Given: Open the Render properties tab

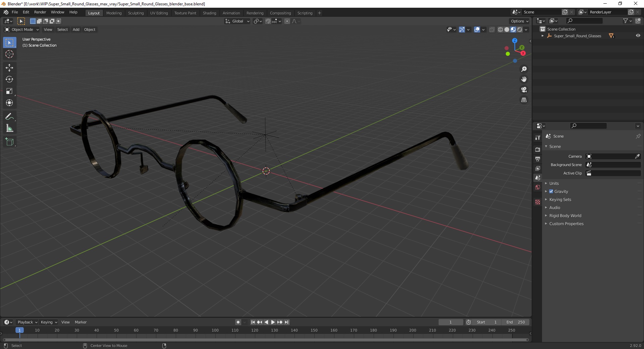Looking at the screenshot, I should click(x=538, y=149).
